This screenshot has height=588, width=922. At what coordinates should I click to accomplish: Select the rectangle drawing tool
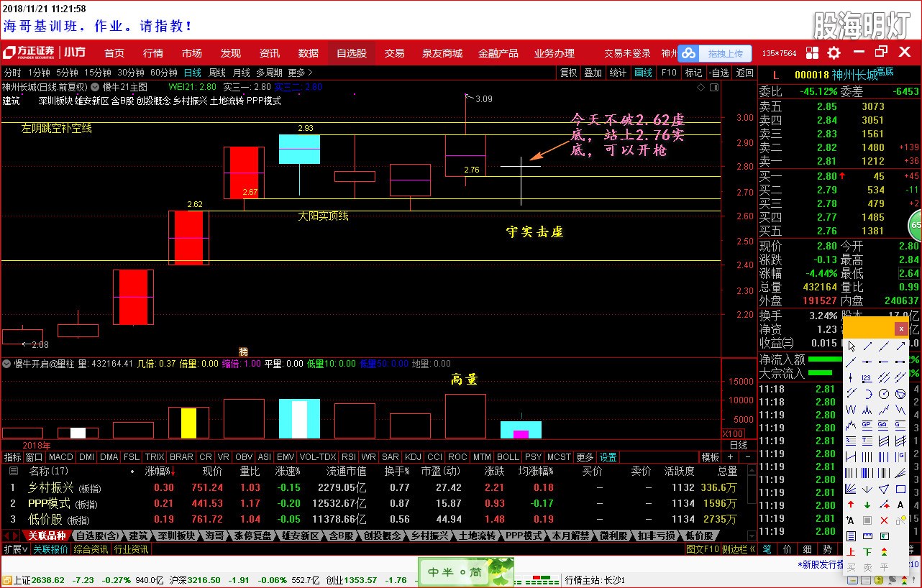click(900, 490)
